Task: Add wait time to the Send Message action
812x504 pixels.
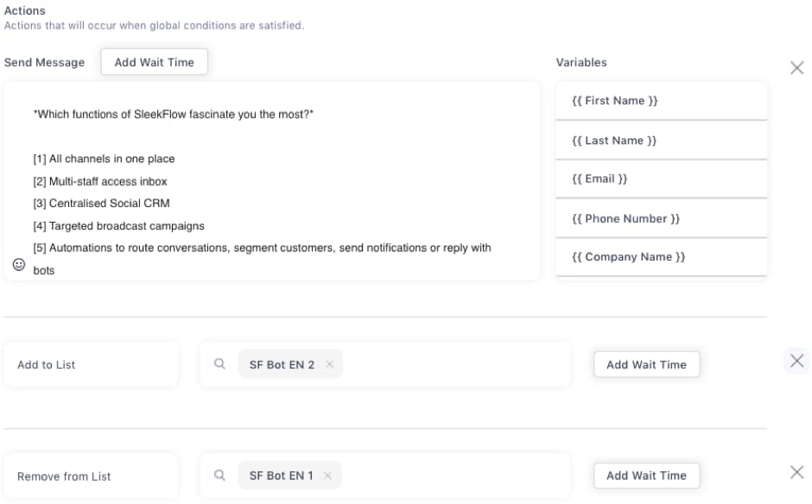Action: (154, 61)
